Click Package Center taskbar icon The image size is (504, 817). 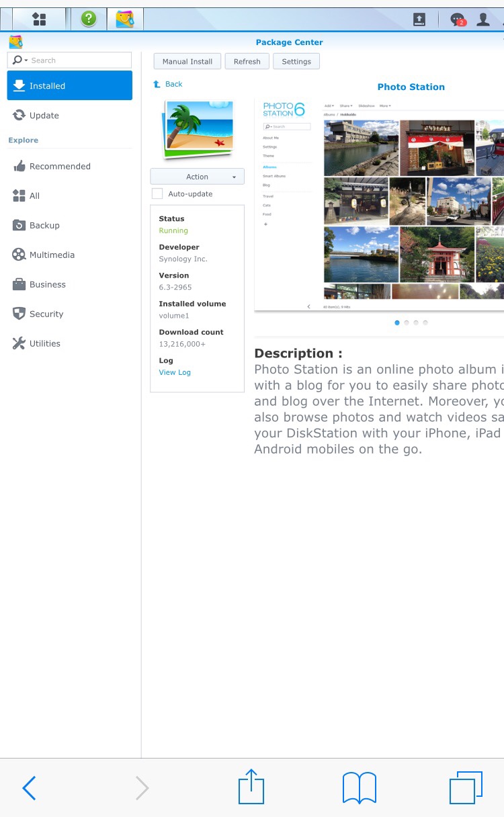coord(124,19)
